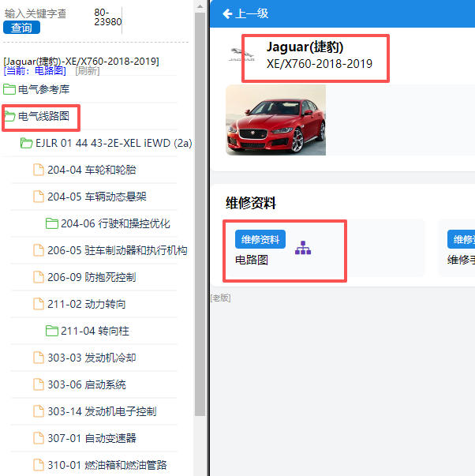Click the red Jaguar XE car thumbnail
The image size is (475, 476).
tap(275, 120)
